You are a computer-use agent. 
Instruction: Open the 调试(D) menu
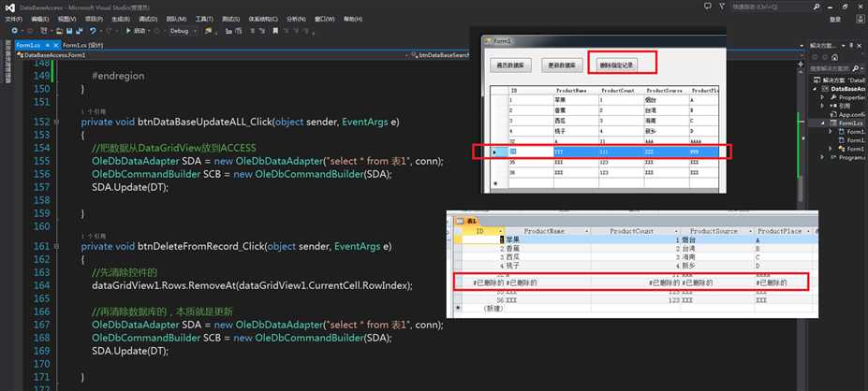pyautogui.click(x=148, y=19)
